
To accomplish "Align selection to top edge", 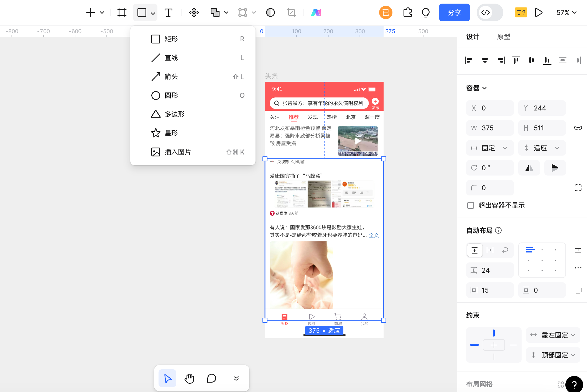I will pyautogui.click(x=516, y=60).
